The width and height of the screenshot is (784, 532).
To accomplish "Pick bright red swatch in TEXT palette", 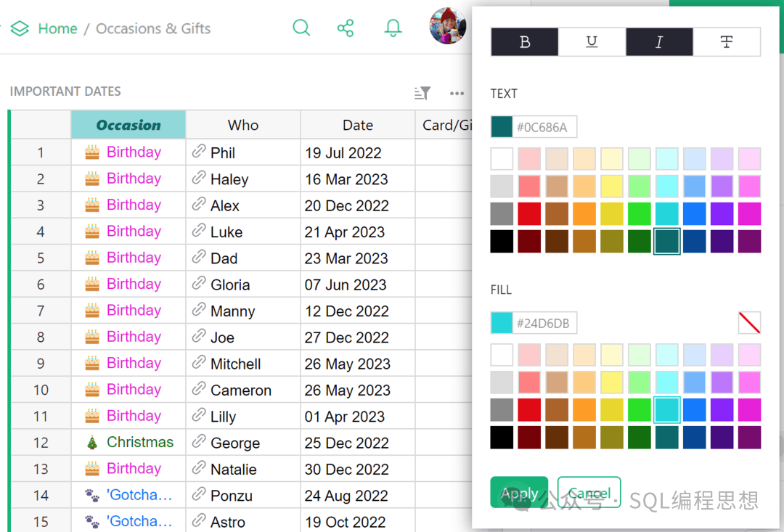I will (x=529, y=214).
